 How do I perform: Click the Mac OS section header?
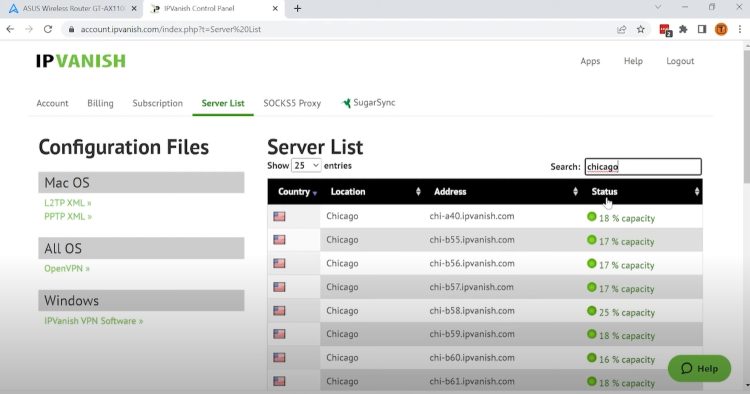pyautogui.click(x=141, y=183)
